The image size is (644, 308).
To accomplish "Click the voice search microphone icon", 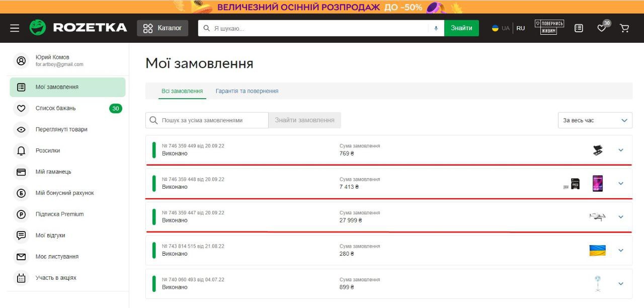I will 436,28.
